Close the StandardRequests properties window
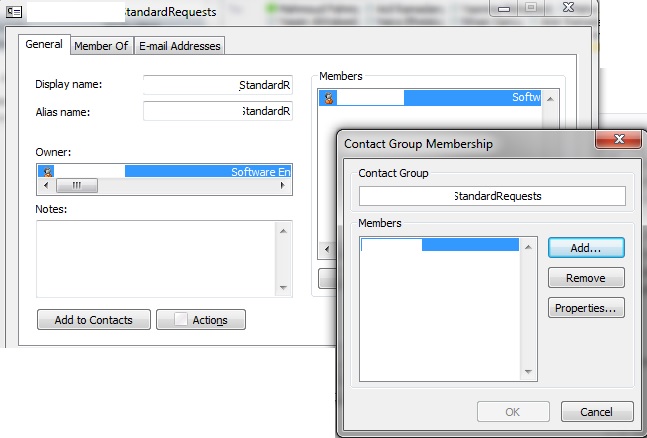The image size is (647, 438). [569, 7]
